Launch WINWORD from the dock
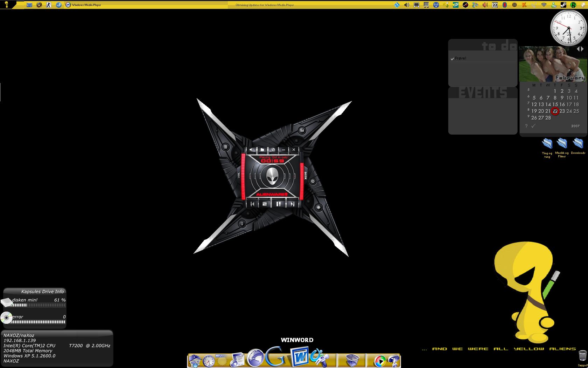 click(x=300, y=357)
